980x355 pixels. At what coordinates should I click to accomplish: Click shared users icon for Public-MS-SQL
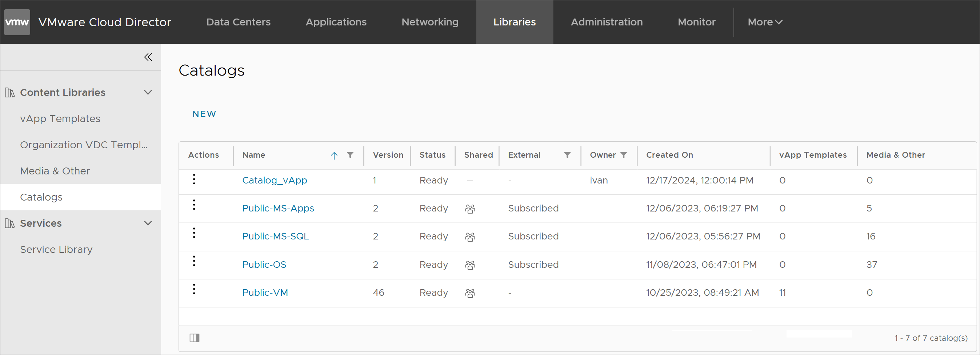pyautogui.click(x=470, y=237)
